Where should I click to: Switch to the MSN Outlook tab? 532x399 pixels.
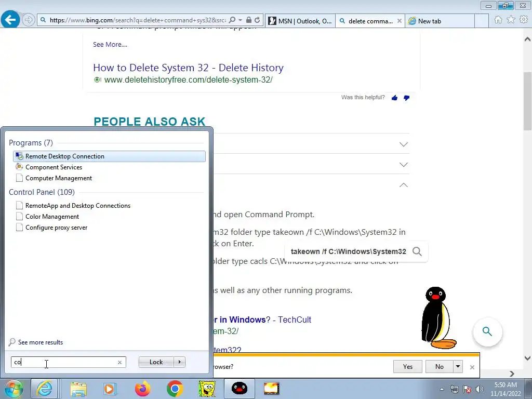click(x=300, y=21)
